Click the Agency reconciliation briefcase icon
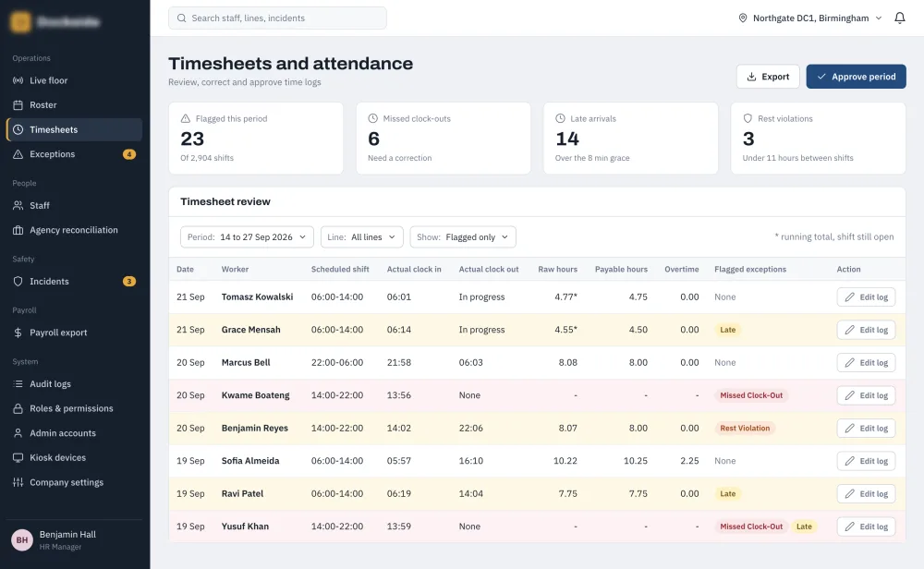This screenshot has height=569, width=924. point(18,230)
